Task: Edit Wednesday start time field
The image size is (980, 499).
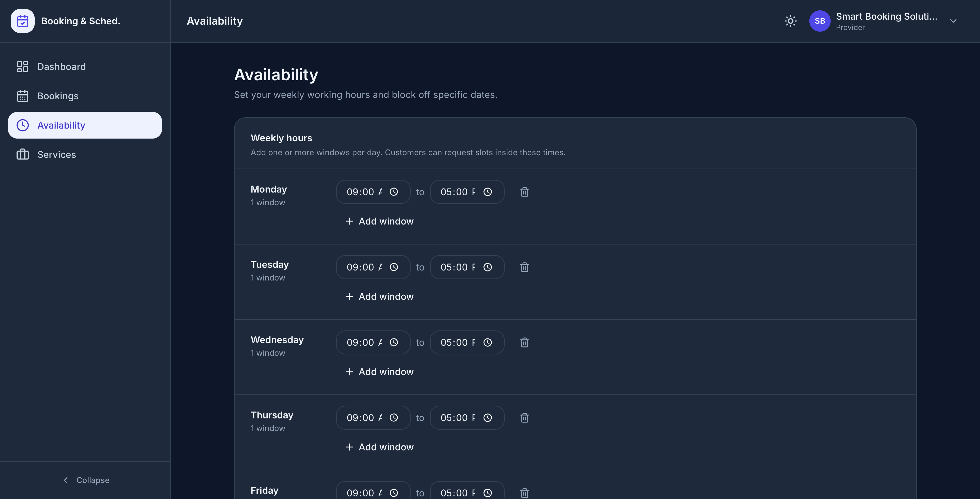Action: [373, 342]
